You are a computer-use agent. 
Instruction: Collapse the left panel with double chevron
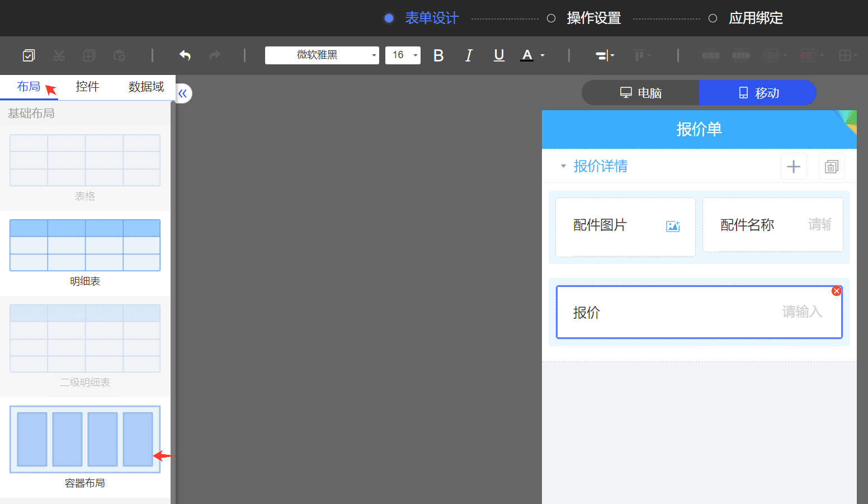[182, 93]
